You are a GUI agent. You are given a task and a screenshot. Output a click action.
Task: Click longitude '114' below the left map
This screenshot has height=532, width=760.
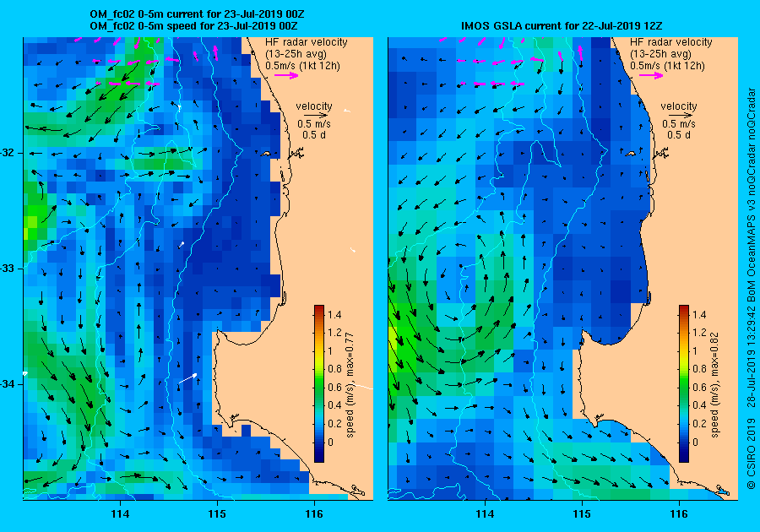(120, 514)
